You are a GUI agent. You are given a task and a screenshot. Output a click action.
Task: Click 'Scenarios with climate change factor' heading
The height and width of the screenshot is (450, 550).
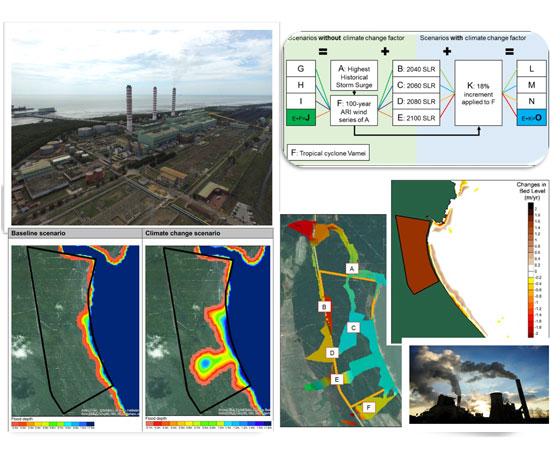click(472, 38)
